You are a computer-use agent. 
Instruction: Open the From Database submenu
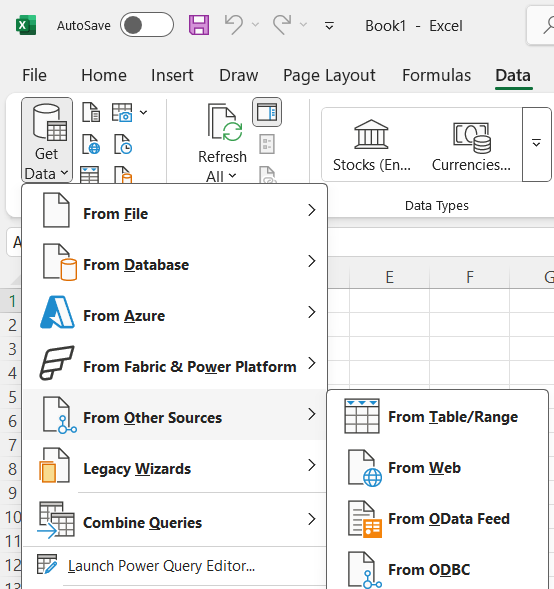tap(175, 262)
